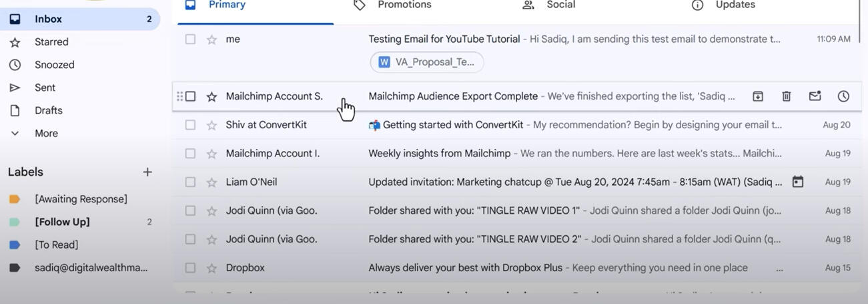
Task: Select checkbox for Testing Email from me
Action: tap(190, 39)
